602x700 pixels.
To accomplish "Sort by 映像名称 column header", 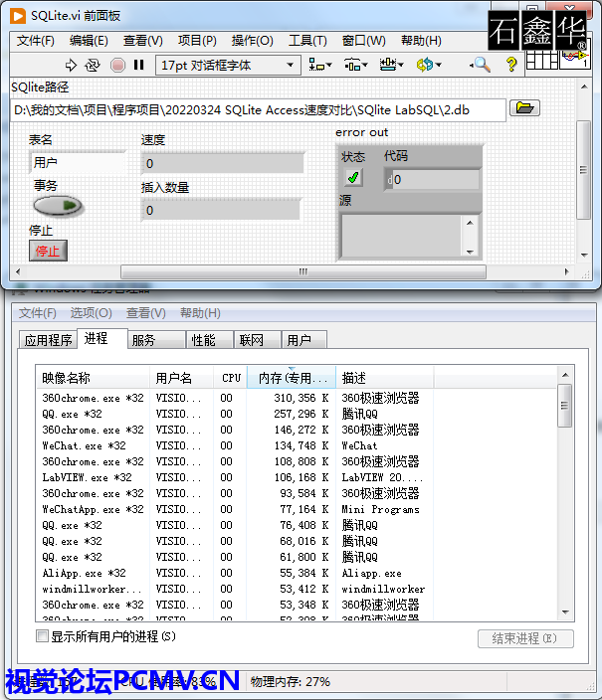I will [93, 378].
